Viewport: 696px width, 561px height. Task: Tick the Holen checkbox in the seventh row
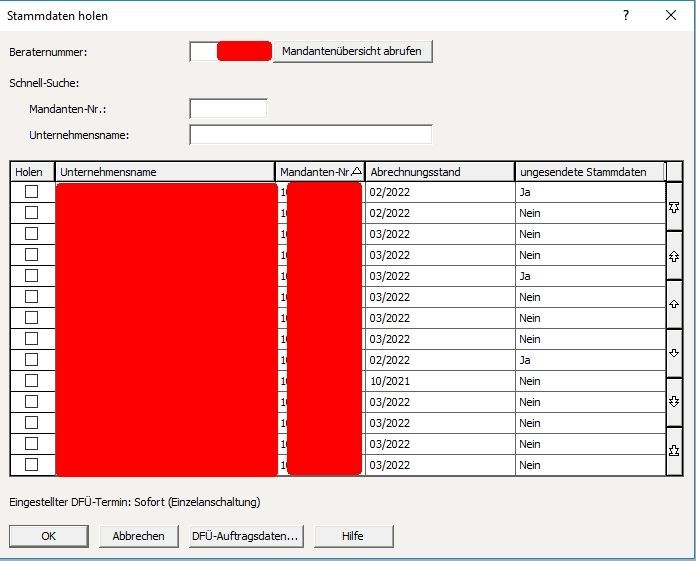pyautogui.click(x=32, y=318)
